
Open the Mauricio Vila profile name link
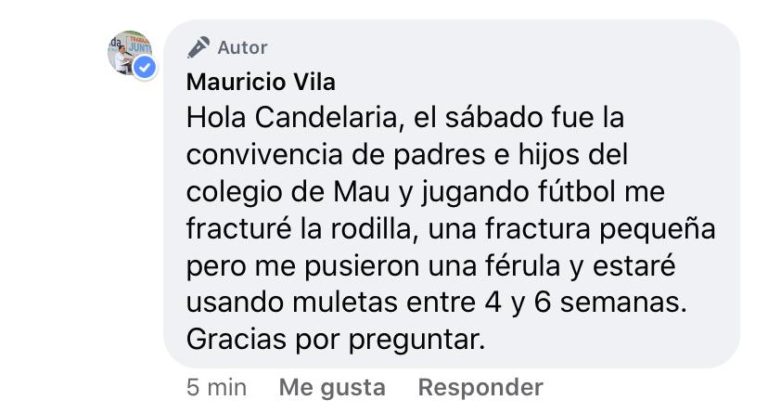261,81
